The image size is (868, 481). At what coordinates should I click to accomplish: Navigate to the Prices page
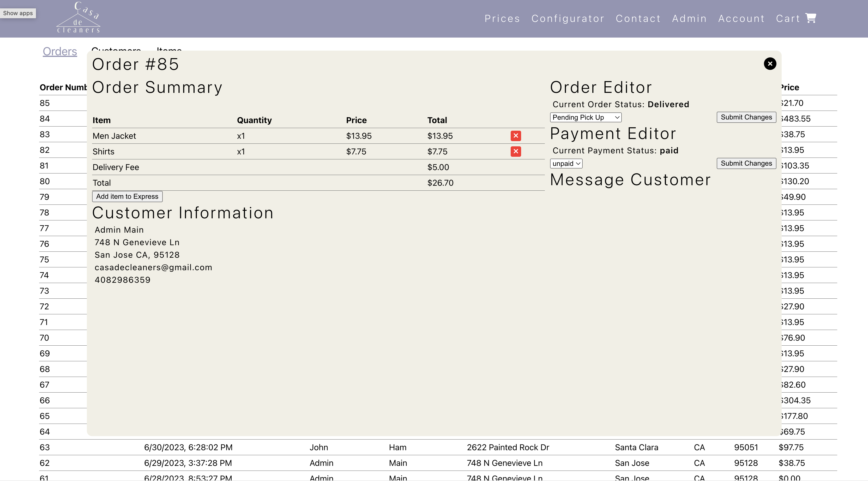pos(502,18)
